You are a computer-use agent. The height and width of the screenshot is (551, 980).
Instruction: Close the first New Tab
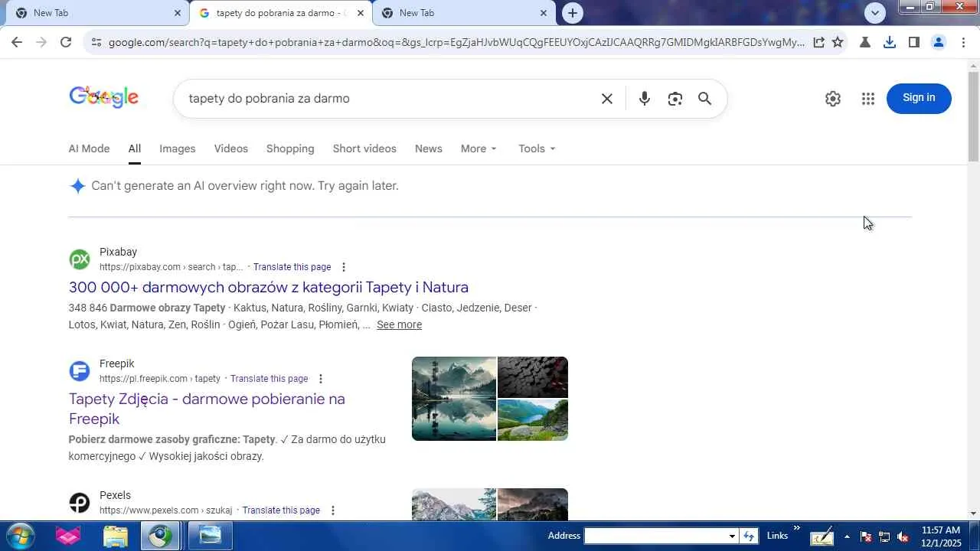(178, 13)
